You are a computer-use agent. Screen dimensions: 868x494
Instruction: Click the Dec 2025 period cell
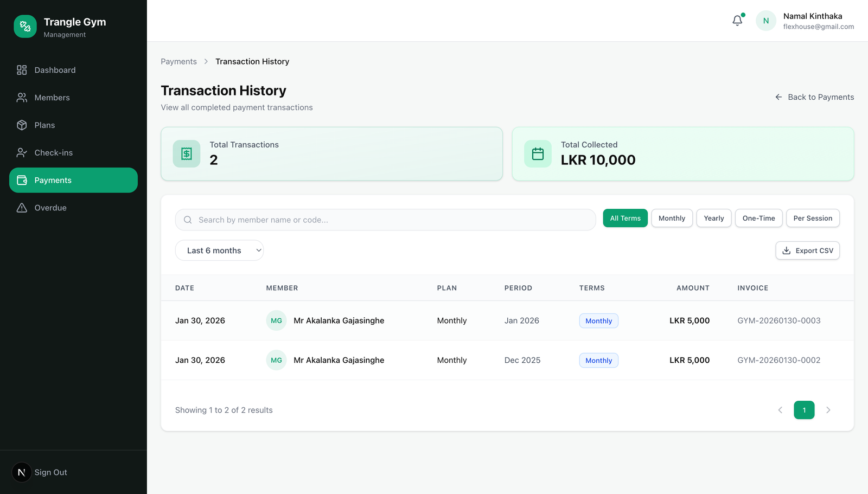tap(522, 360)
